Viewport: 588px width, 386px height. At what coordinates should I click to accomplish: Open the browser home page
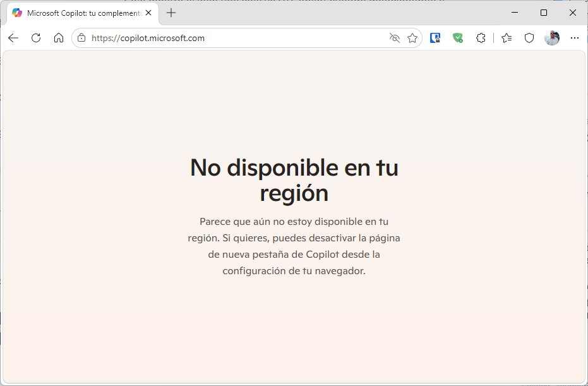[59, 38]
